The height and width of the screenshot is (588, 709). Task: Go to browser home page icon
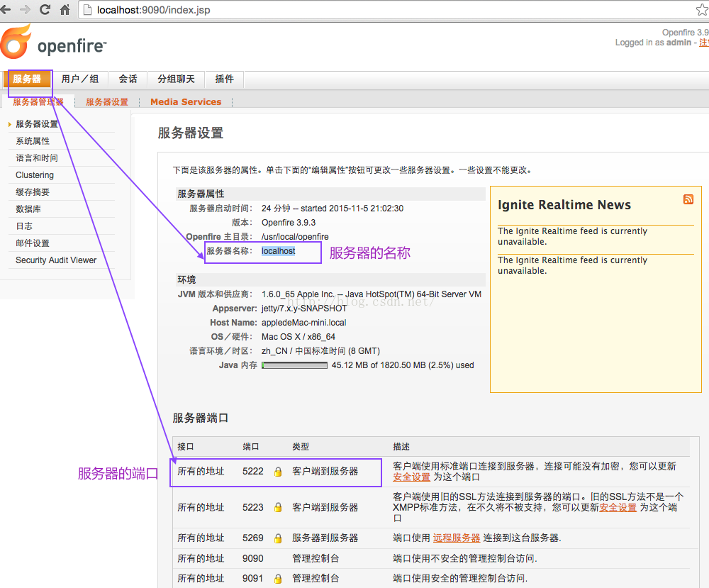point(65,9)
